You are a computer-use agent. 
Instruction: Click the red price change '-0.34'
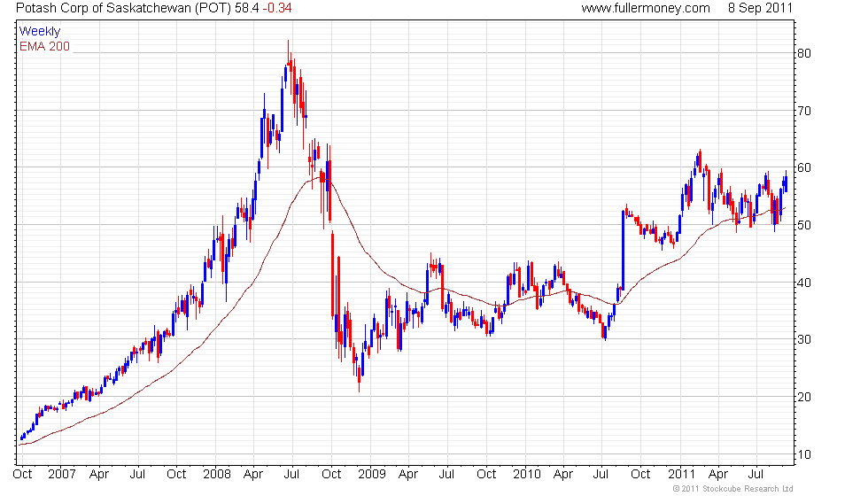276,8
